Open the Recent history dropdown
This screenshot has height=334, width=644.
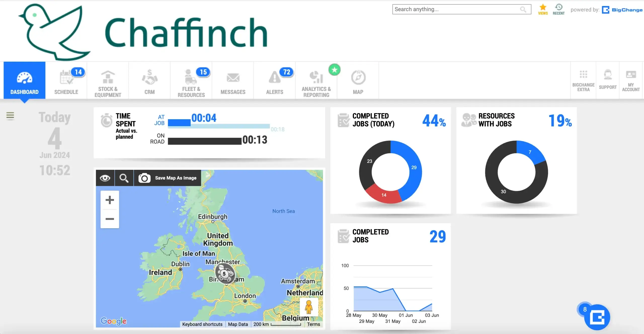click(558, 9)
